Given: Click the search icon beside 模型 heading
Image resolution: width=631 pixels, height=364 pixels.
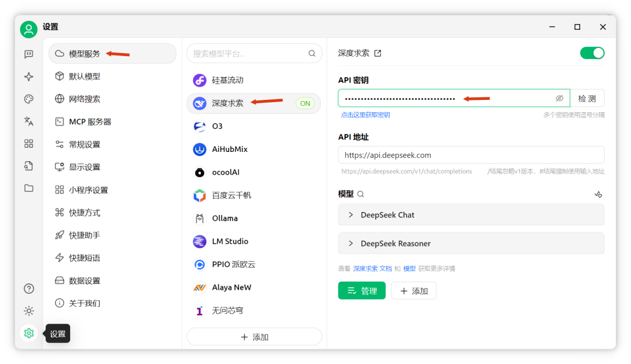Looking at the screenshot, I should tap(360, 194).
